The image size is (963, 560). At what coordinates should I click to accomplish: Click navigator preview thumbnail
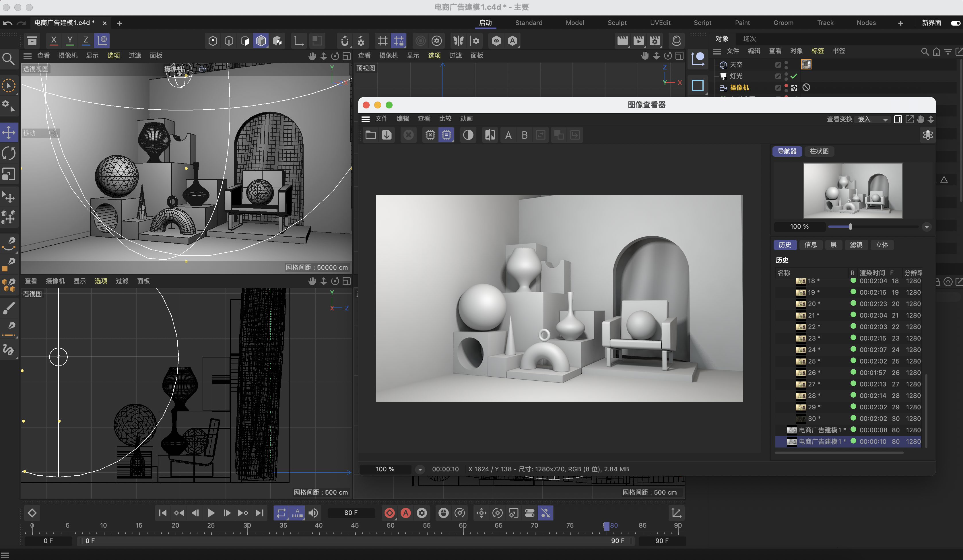click(853, 190)
